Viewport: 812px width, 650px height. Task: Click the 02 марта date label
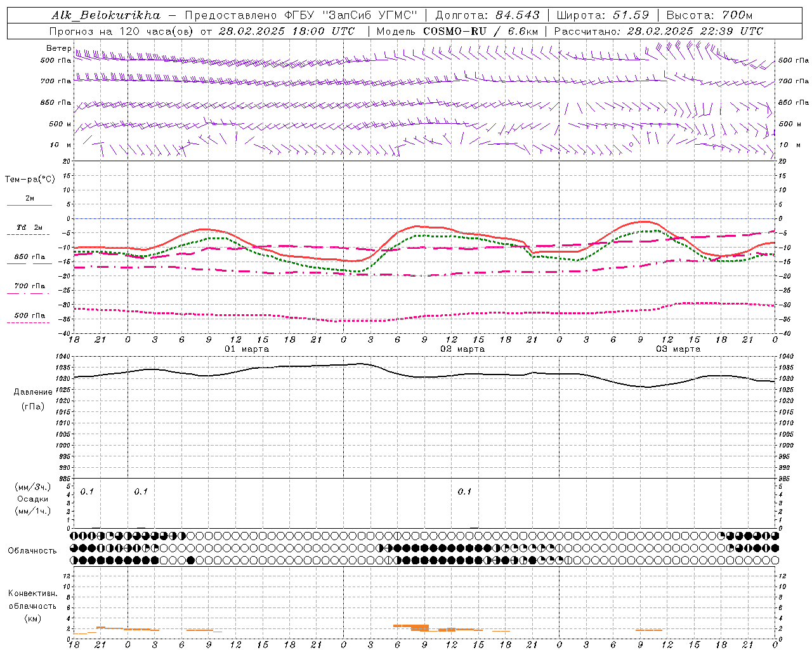point(463,349)
